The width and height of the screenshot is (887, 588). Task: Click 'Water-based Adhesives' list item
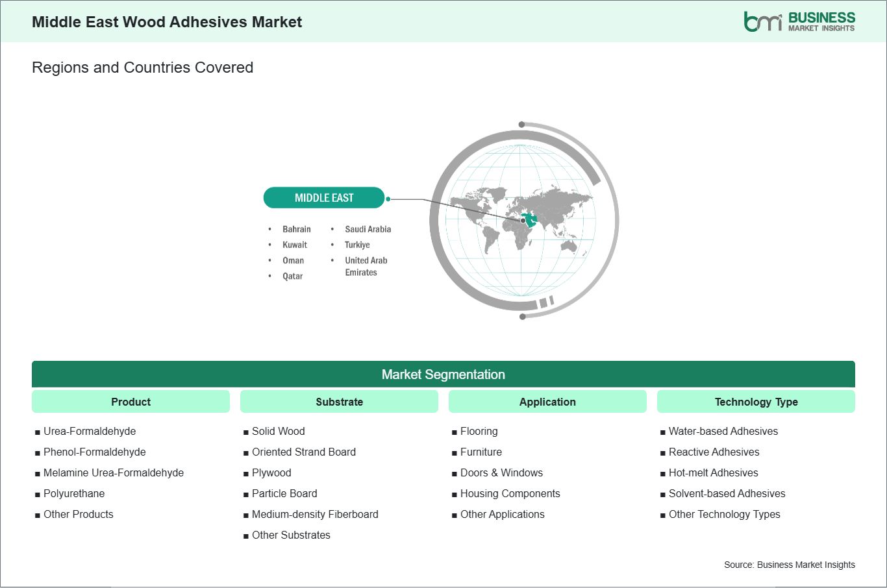click(x=723, y=431)
